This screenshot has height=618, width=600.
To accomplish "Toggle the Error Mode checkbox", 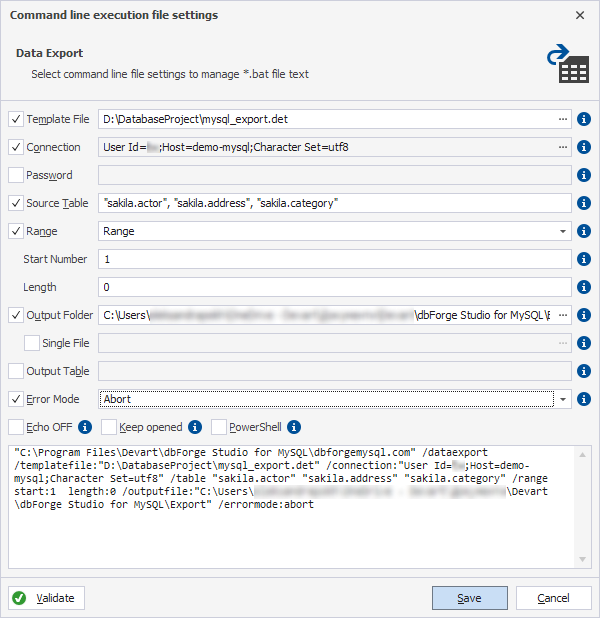I will [x=16, y=399].
